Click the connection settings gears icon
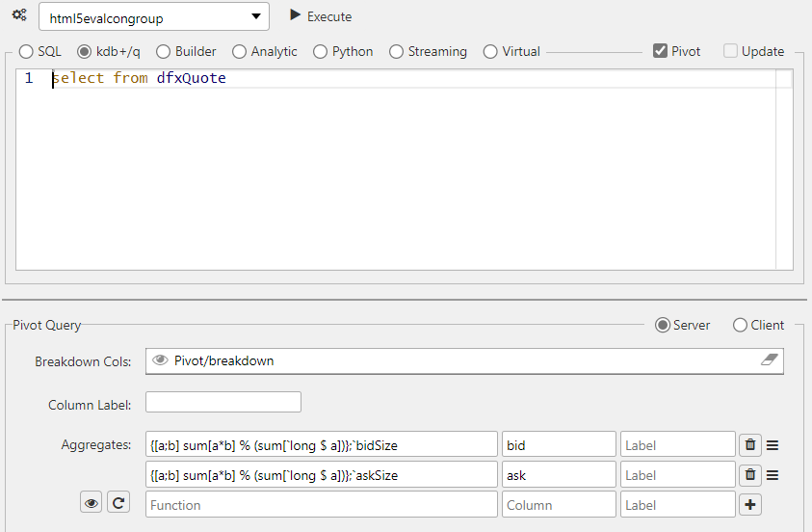 (18, 15)
